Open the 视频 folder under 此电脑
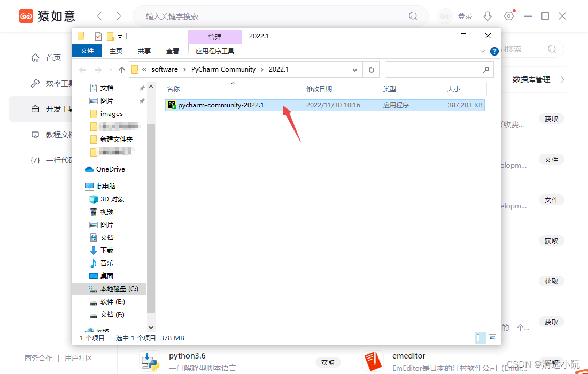This screenshot has height=374, width=588. pos(107,212)
